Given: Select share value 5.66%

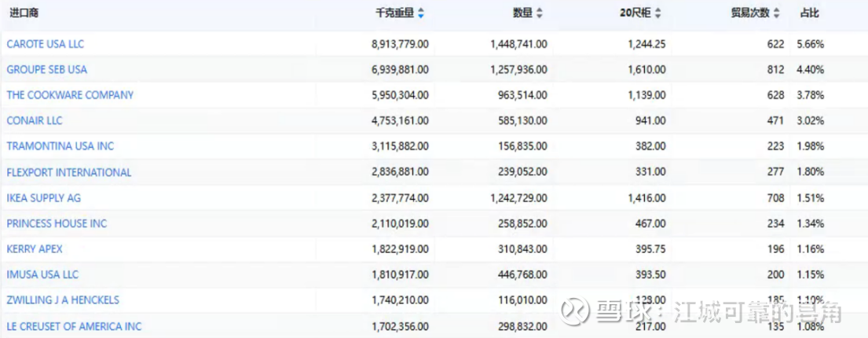Looking at the screenshot, I should (811, 44).
